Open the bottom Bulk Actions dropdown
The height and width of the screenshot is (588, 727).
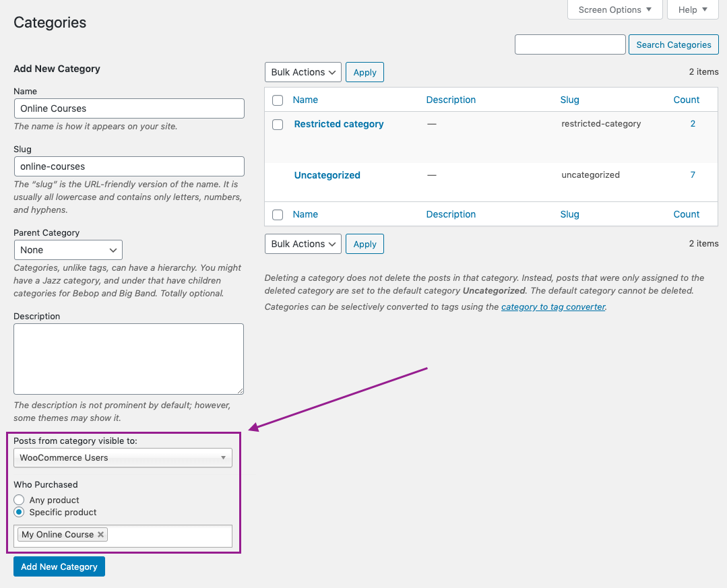tap(303, 244)
